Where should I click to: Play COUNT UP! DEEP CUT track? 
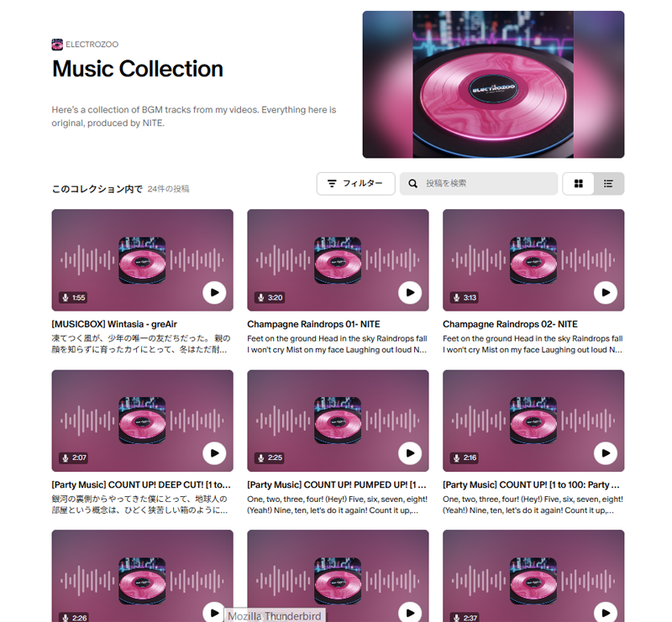point(214,453)
